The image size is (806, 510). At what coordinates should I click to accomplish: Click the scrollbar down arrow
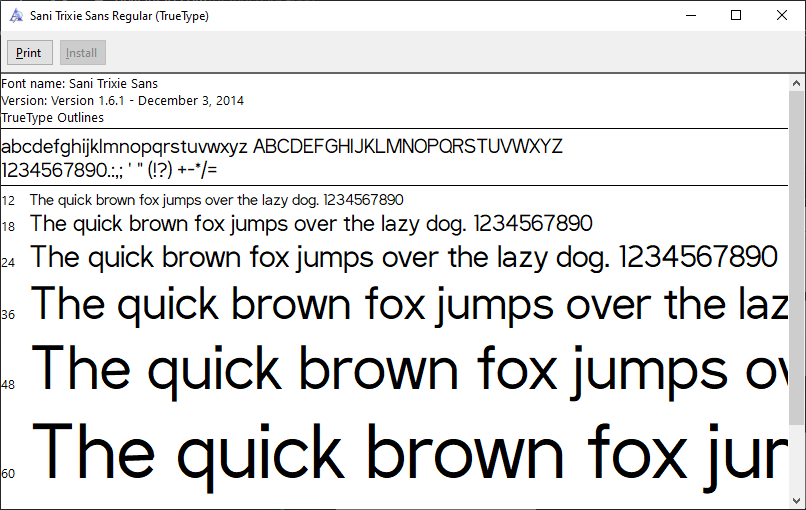(x=797, y=500)
